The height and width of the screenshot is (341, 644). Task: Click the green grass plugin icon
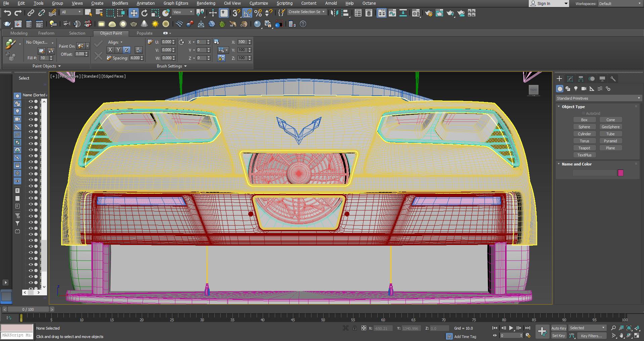pos(222,24)
